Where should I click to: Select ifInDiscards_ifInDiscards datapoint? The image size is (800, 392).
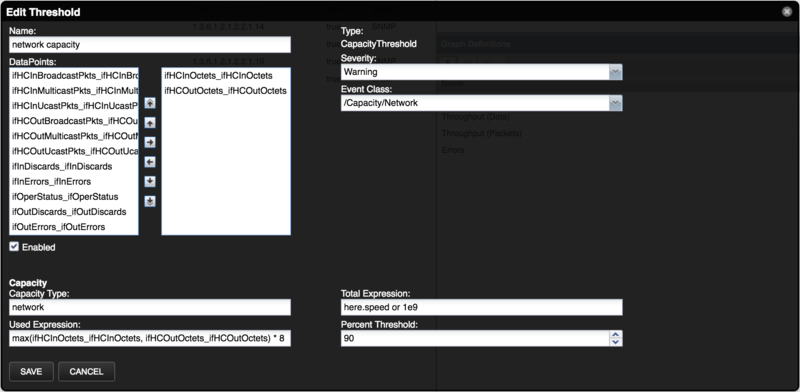pyautogui.click(x=74, y=166)
